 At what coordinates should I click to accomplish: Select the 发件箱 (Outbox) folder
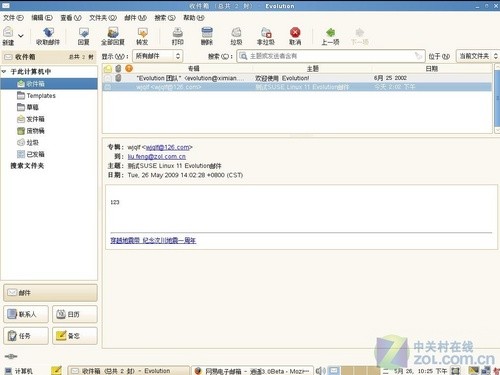click(31, 119)
